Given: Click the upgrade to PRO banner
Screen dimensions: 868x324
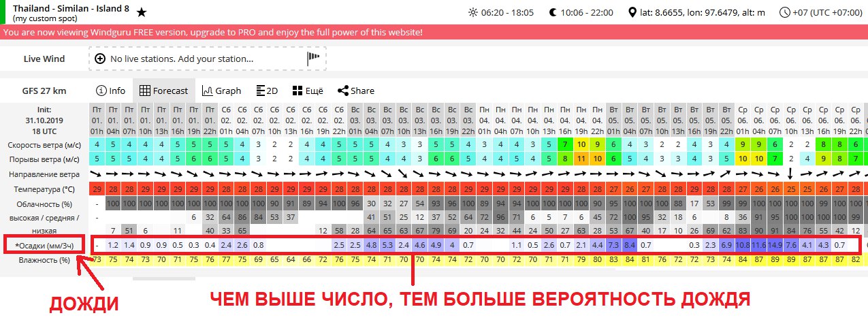Looking at the screenshot, I should [434, 32].
